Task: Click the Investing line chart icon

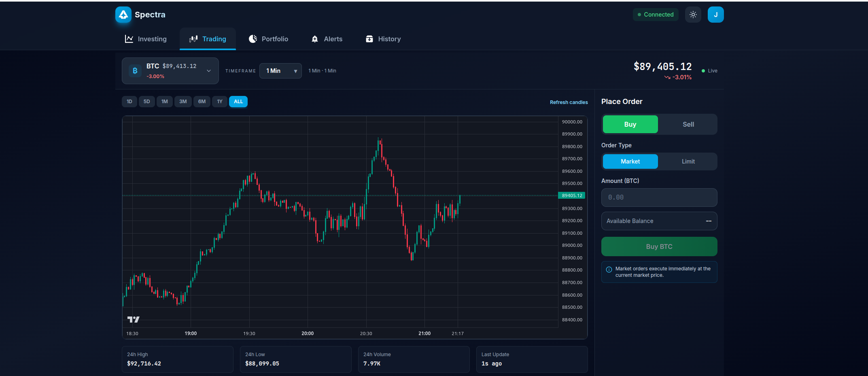Action: click(x=129, y=39)
